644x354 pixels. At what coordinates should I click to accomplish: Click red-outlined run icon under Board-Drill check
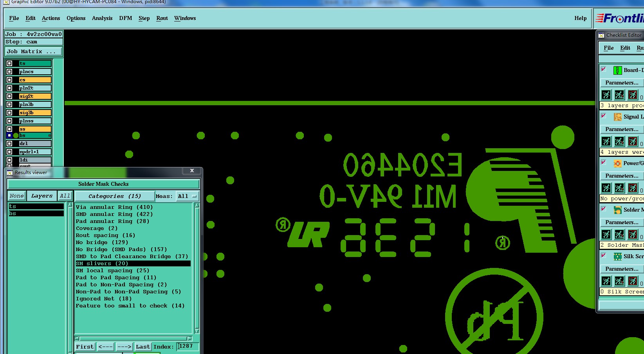tap(633, 95)
